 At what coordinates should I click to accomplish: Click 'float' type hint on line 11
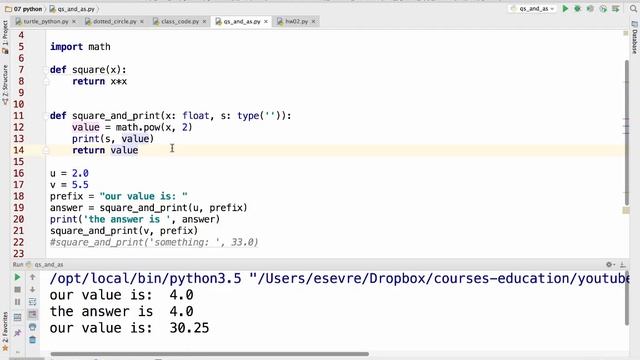(x=196, y=116)
